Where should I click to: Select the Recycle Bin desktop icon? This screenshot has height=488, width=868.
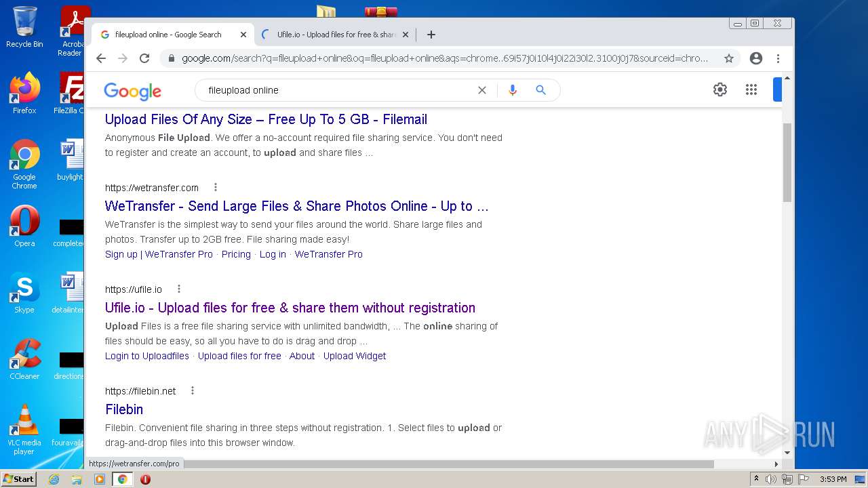pyautogui.click(x=24, y=27)
